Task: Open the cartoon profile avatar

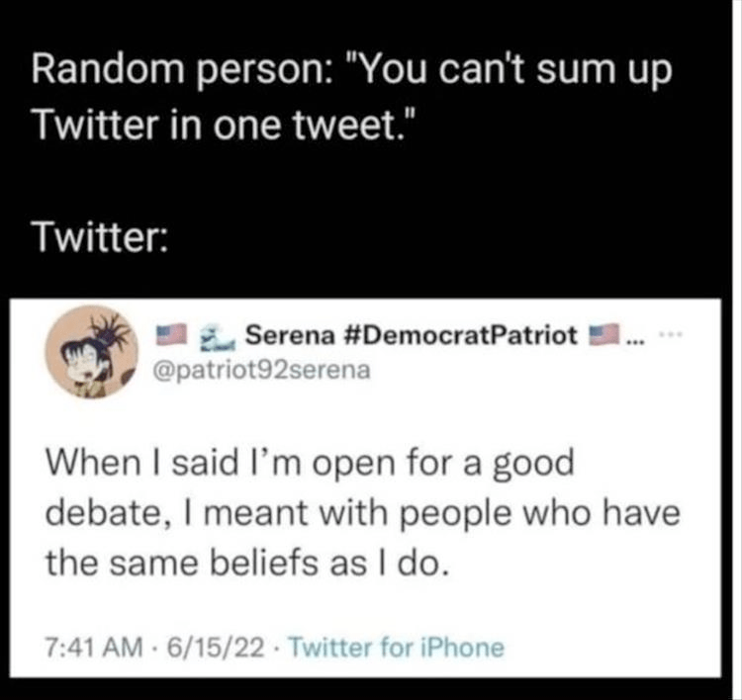Action: [x=91, y=351]
